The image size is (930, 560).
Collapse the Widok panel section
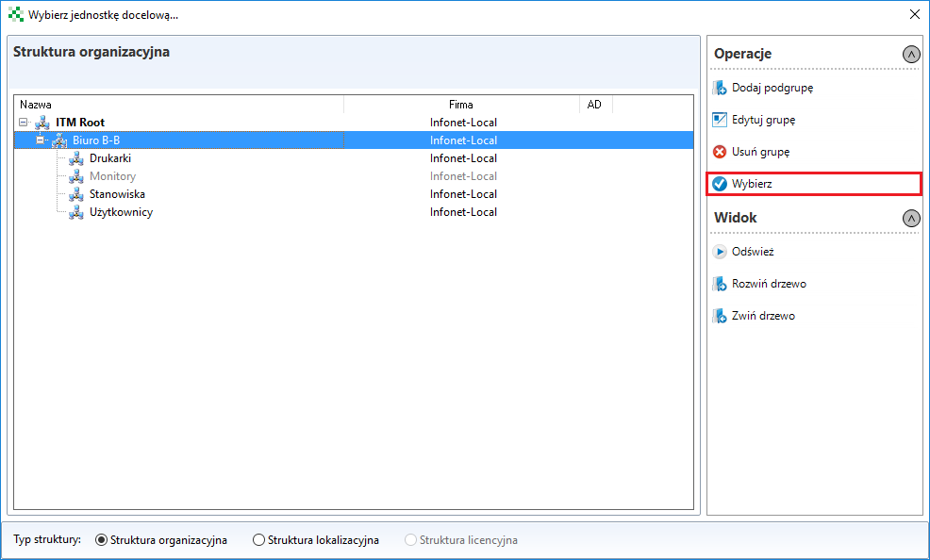click(x=910, y=218)
